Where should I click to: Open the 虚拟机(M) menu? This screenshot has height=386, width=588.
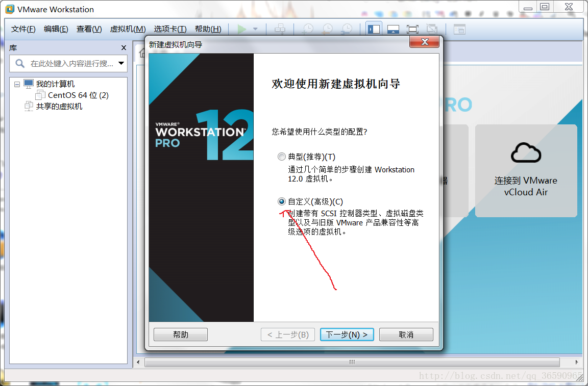pyautogui.click(x=128, y=29)
